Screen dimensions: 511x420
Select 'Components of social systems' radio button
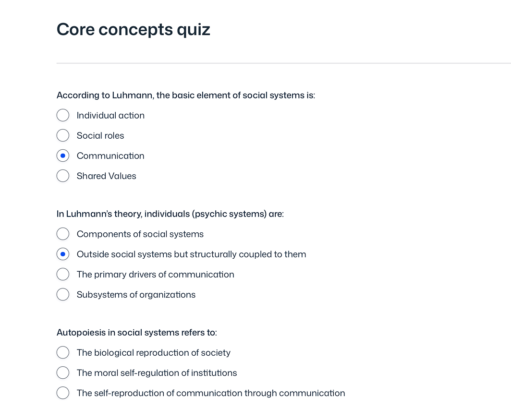63,234
